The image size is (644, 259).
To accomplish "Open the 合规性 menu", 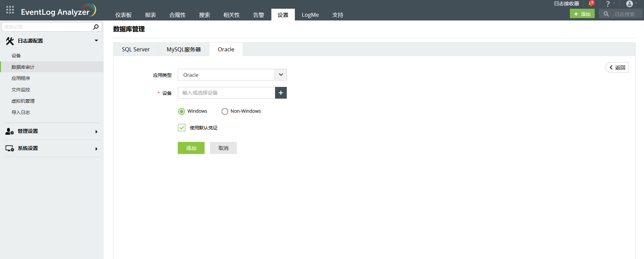I will pyautogui.click(x=177, y=15).
